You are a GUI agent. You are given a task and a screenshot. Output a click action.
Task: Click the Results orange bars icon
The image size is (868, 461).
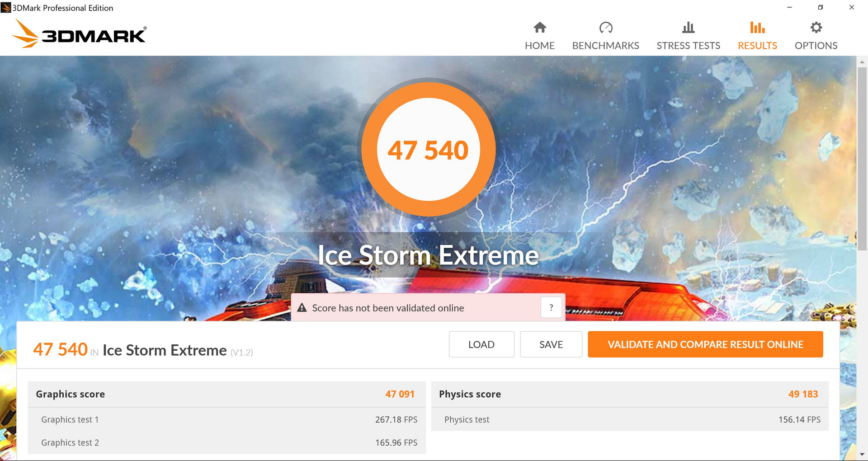pos(757,28)
